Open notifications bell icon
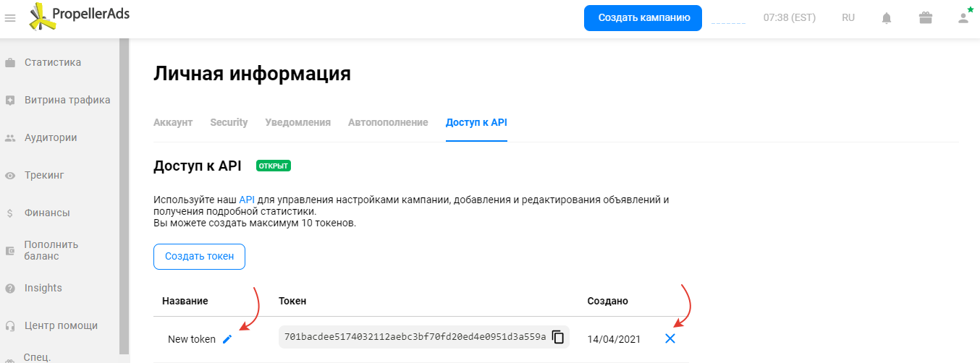Image resolution: width=980 pixels, height=363 pixels. tap(887, 18)
